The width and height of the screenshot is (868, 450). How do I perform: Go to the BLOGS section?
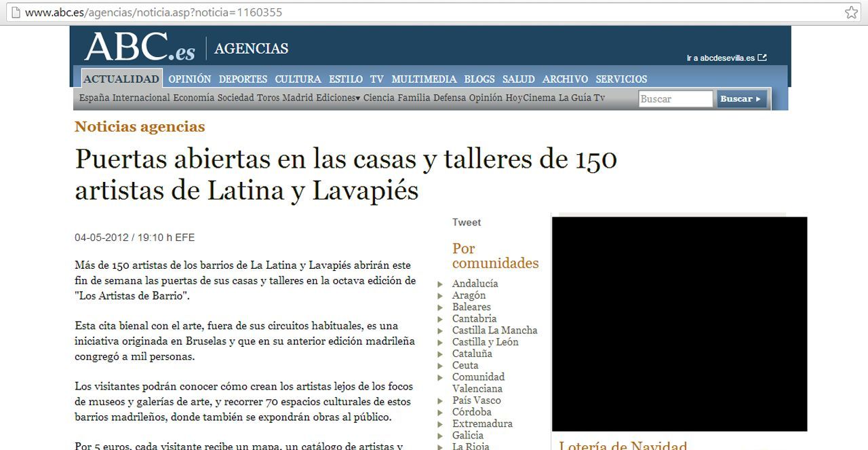[x=479, y=79]
